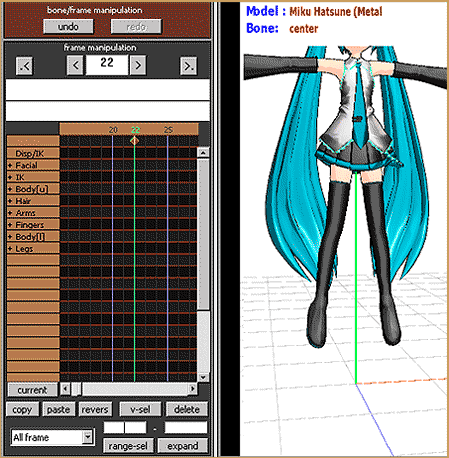Click the vertical scrollbar thumb of timeline
This screenshot has height=458, width=449.
[x=203, y=233]
